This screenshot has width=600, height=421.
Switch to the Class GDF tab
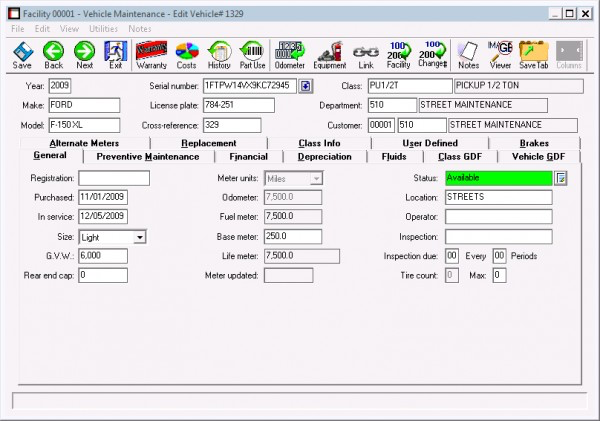point(460,157)
